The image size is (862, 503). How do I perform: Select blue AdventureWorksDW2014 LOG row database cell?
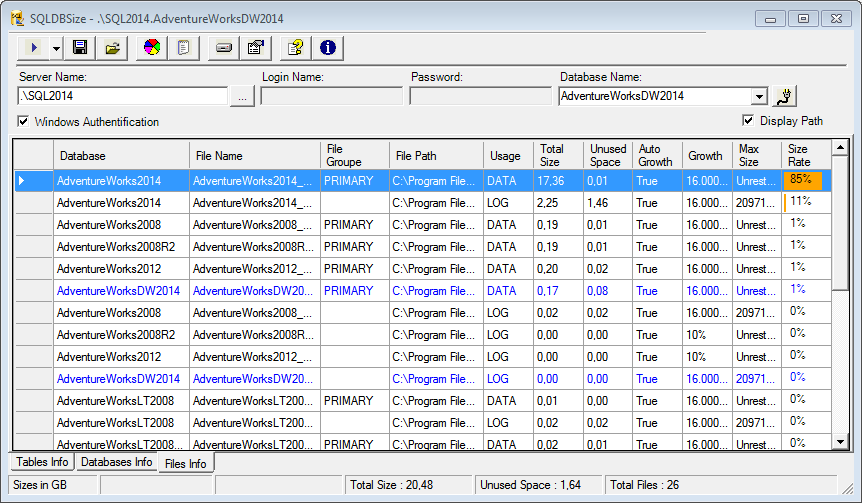pyautogui.click(x=121, y=378)
